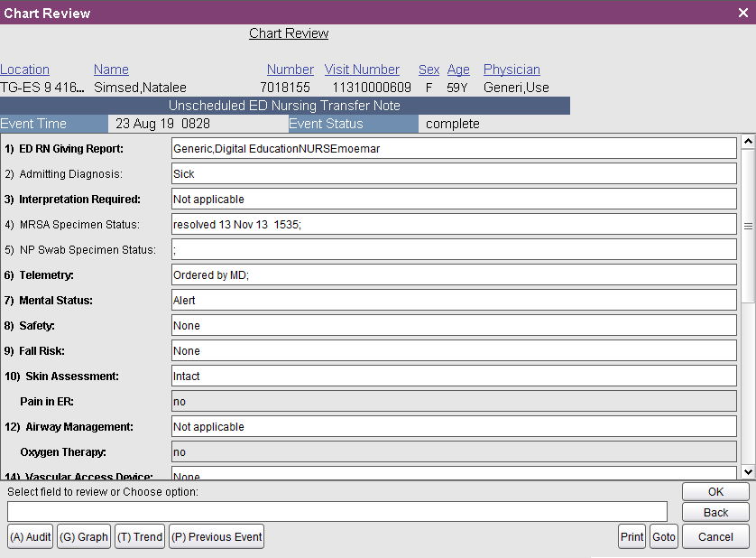
Task: Open the Location column header link
Action: [24, 69]
